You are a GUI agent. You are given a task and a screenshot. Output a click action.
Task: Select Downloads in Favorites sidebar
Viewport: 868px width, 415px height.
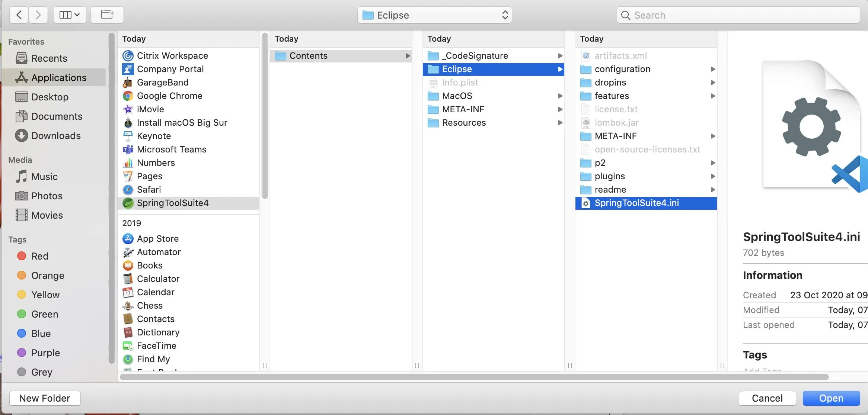coord(56,136)
